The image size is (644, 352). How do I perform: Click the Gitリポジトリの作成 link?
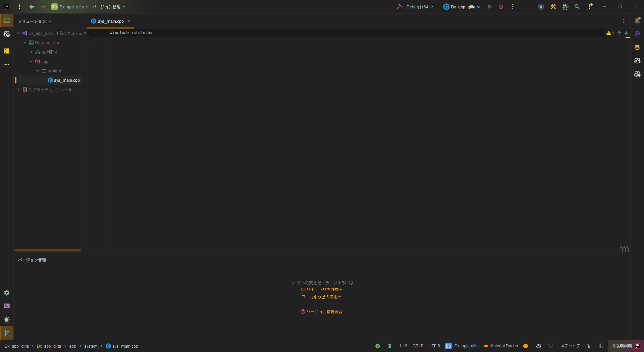[x=321, y=290]
